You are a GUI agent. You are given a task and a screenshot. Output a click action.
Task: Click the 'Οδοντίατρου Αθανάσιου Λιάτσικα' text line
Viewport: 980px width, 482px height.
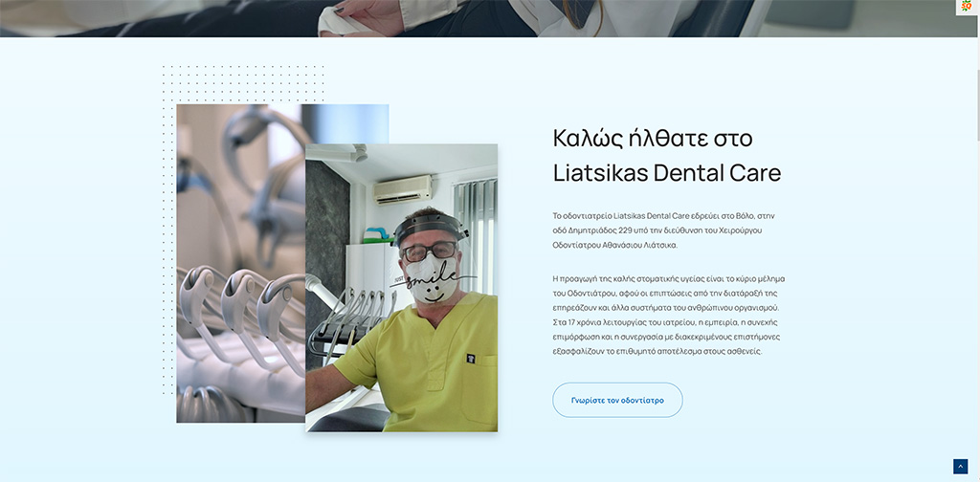click(x=614, y=246)
